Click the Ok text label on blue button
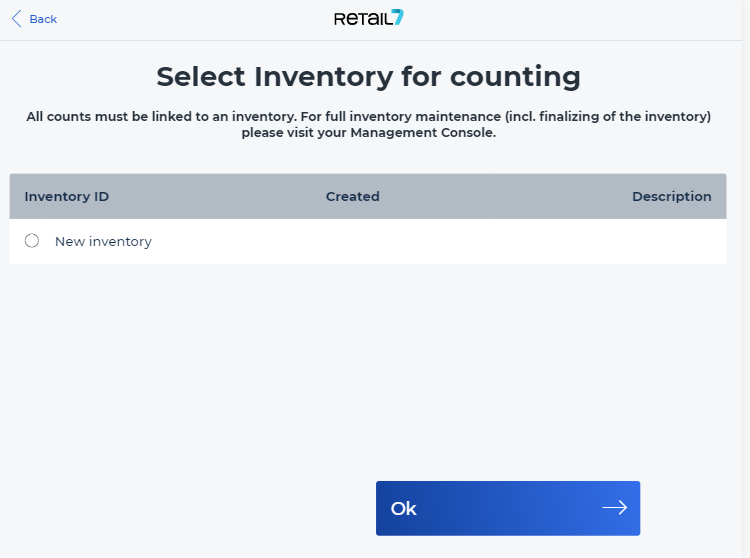 404,508
